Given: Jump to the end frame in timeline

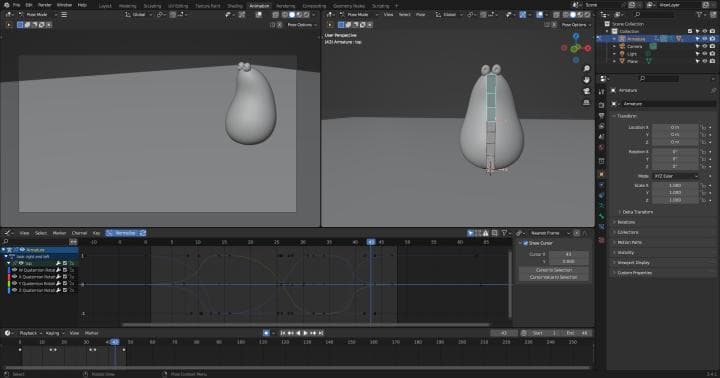Looking at the screenshot, I should (x=321, y=333).
